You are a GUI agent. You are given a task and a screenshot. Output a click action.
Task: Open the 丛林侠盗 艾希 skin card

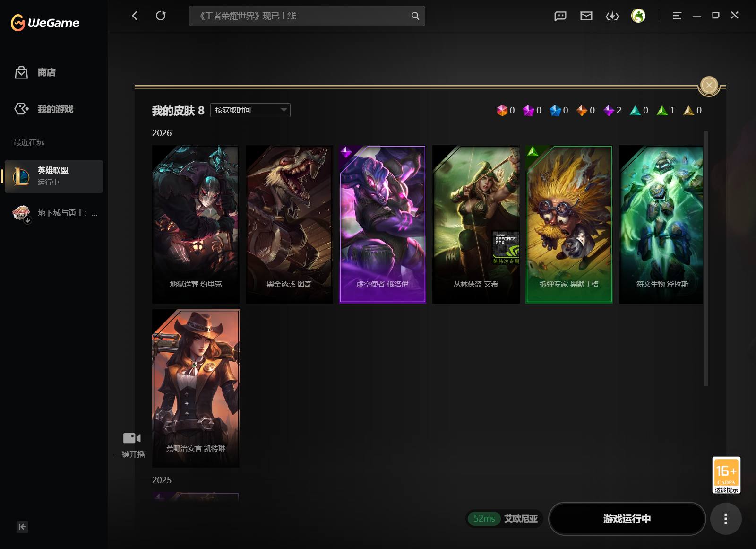[476, 224]
